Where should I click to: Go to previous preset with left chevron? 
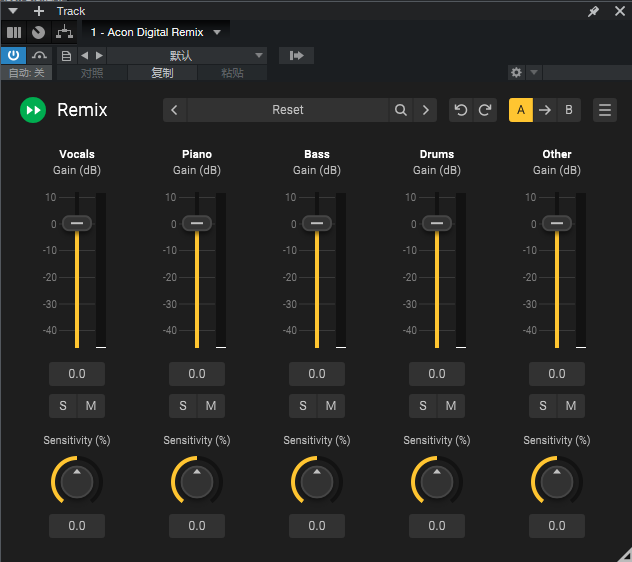(x=175, y=110)
